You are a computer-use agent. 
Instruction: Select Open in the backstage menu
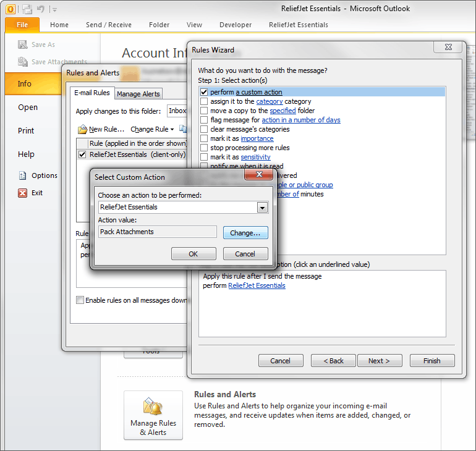(28, 107)
